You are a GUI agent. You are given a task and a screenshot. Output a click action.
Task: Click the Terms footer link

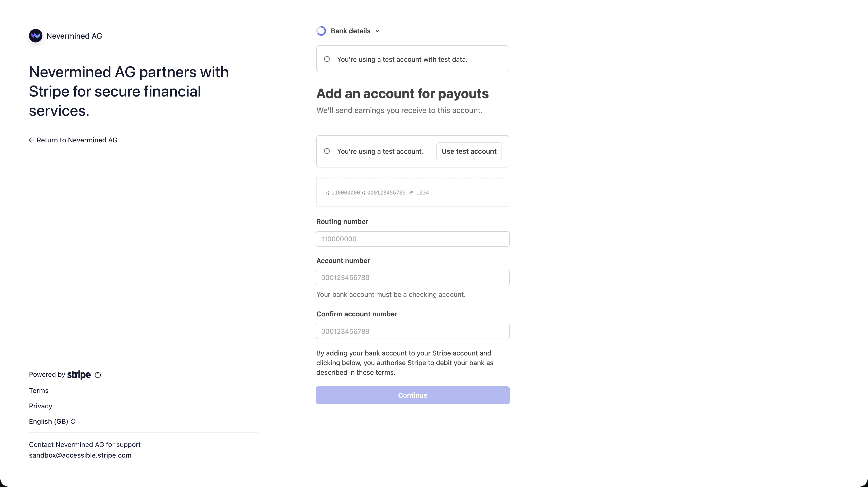[38, 390]
